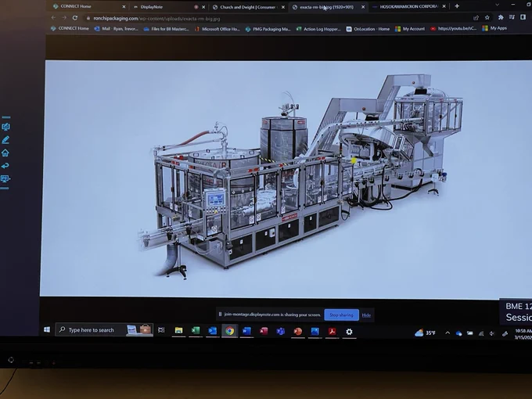
Task: Click the home icon in the sidebar
Action: pyautogui.click(x=5, y=153)
